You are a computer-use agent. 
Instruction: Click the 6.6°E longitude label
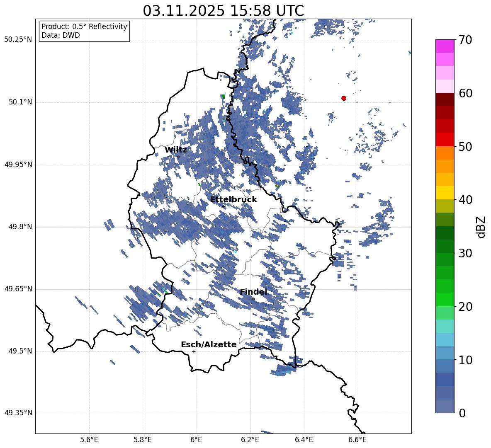(x=357, y=440)
